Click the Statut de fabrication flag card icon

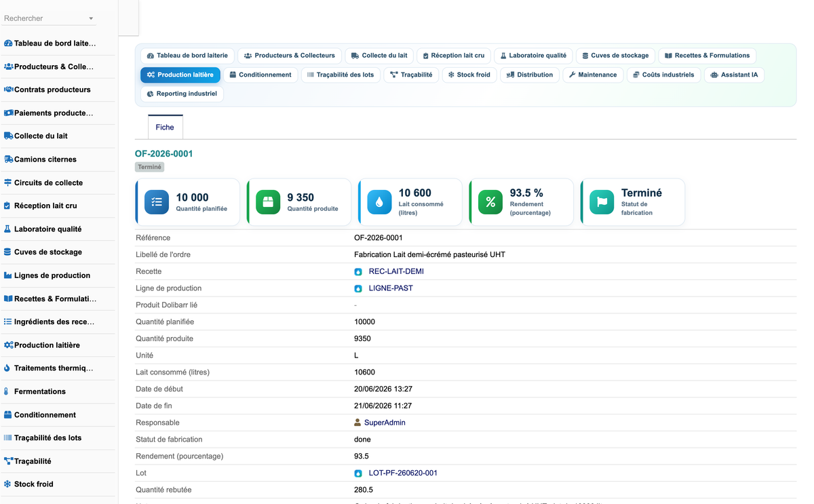[602, 202]
